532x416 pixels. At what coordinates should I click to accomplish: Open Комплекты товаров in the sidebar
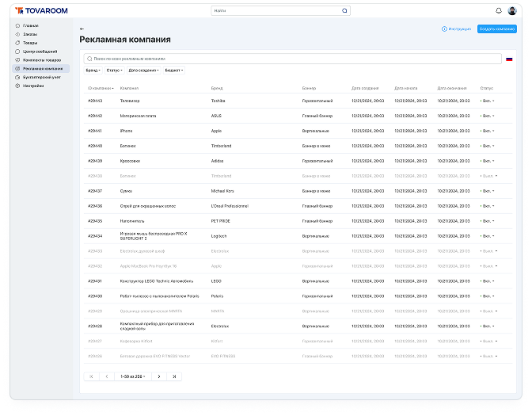38,60
